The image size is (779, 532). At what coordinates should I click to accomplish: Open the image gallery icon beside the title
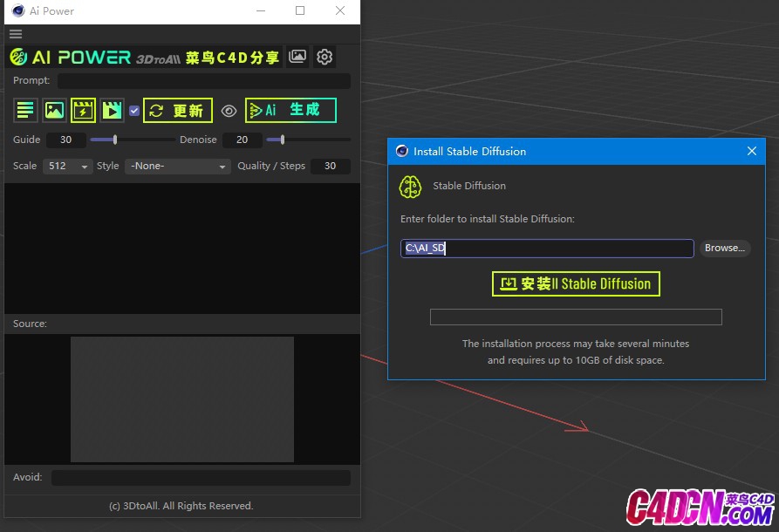tap(297, 57)
